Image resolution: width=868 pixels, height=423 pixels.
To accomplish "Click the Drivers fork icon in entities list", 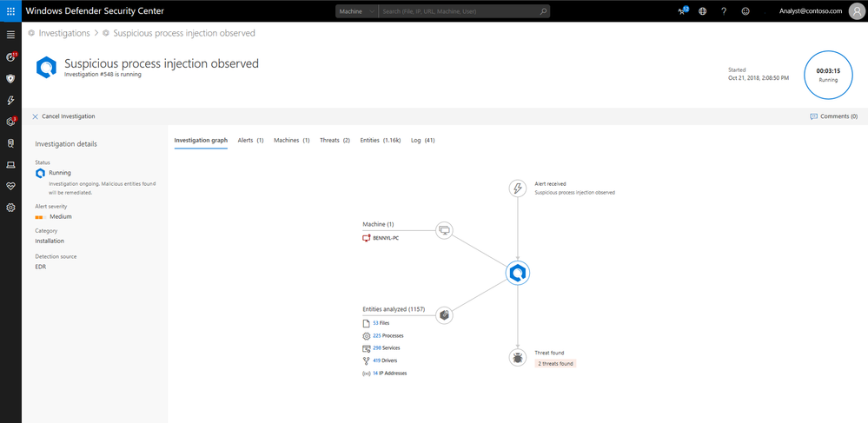I will pyautogui.click(x=365, y=361).
